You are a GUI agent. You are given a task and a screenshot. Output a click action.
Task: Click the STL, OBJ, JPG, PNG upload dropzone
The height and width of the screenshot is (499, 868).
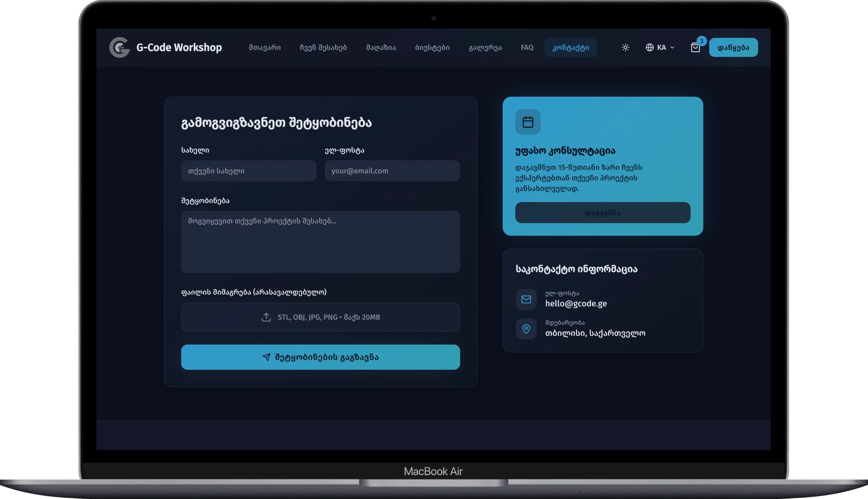320,317
